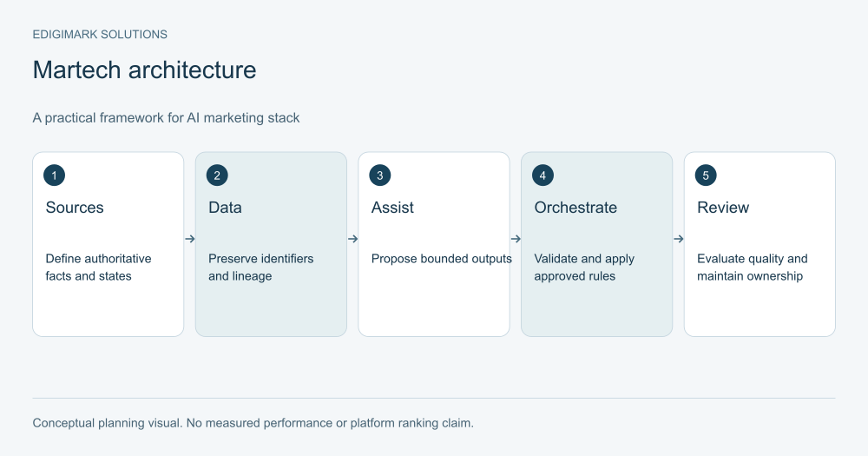This screenshot has height=456, width=868.
Task: Click the number 1 circle badge
Action: click(54, 175)
